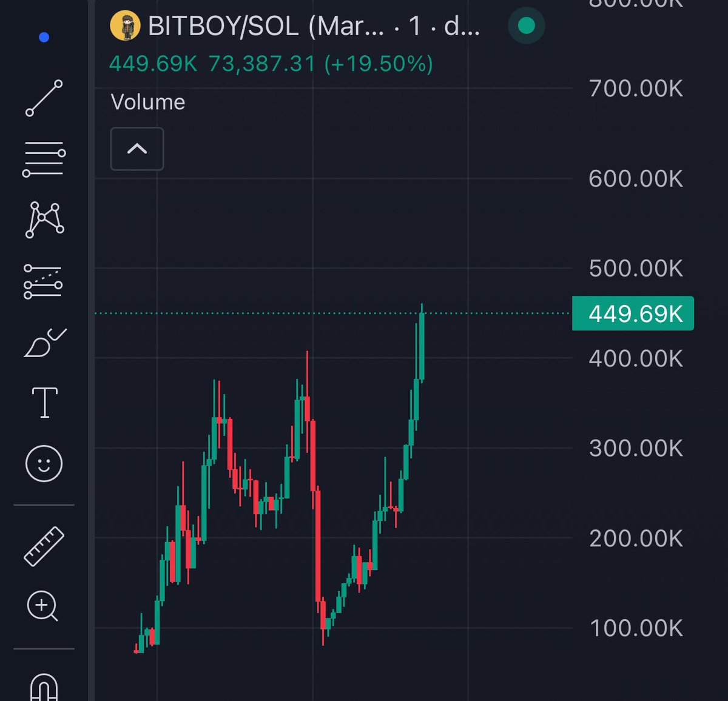Select the Volume indicator label

(147, 102)
